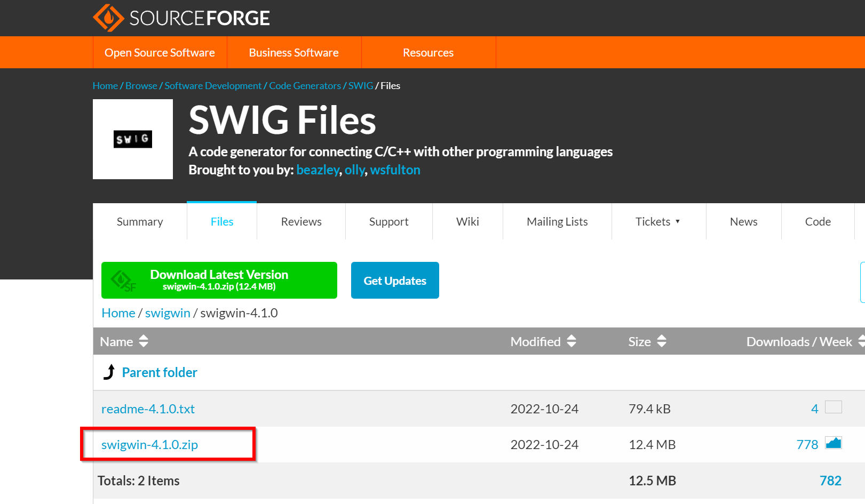Open the Open Source Software menu

click(160, 53)
